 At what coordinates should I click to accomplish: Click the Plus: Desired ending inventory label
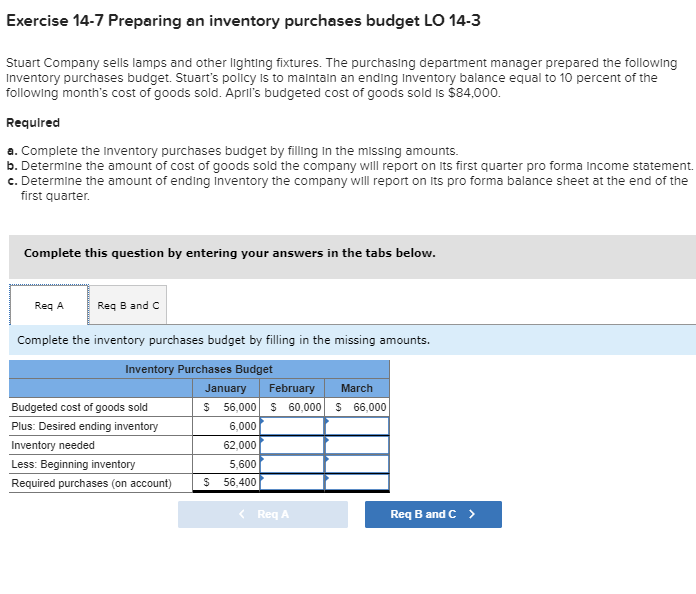tap(85, 426)
